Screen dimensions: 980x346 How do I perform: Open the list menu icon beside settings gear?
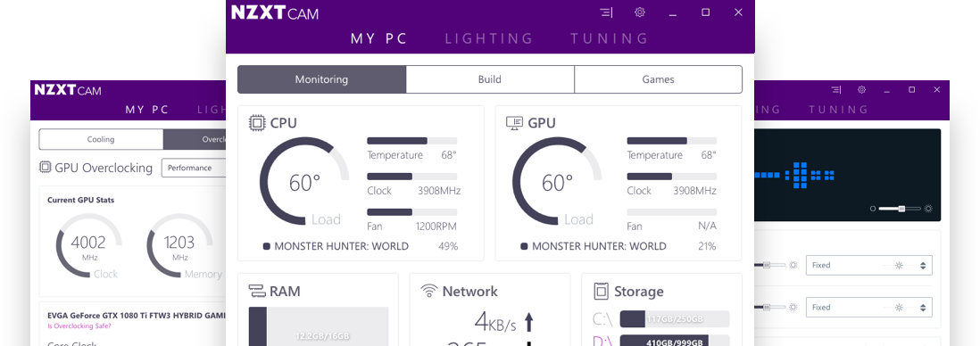click(606, 12)
